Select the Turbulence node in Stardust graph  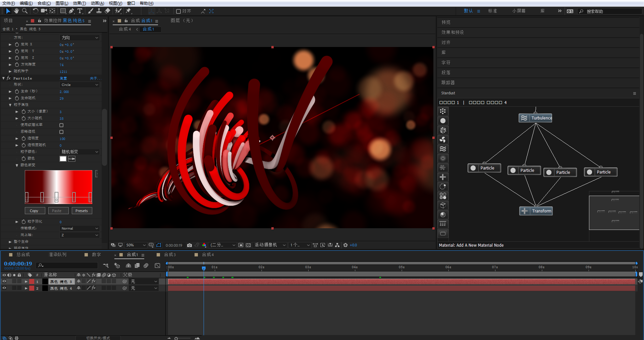pyautogui.click(x=535, y=118)
